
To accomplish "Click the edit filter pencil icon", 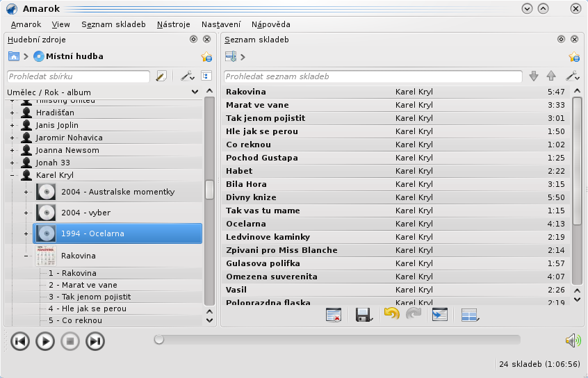I will (161, 76).
